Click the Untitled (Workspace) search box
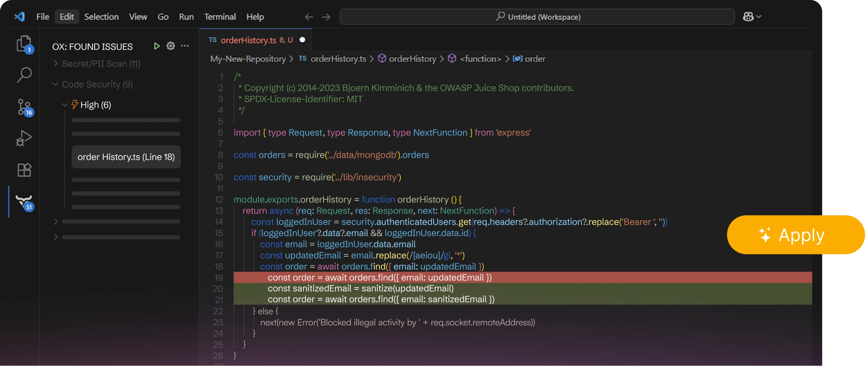The height and width of the screenshot is (366, 868). 537,17
